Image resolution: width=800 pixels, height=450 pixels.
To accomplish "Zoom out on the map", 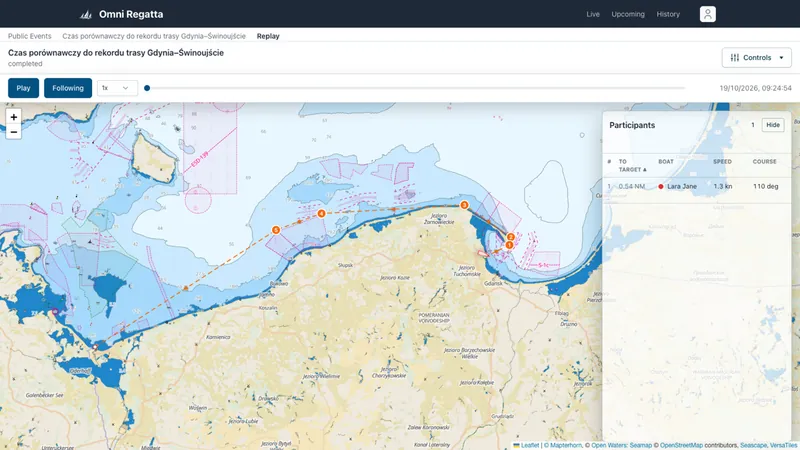I will 14,132.
